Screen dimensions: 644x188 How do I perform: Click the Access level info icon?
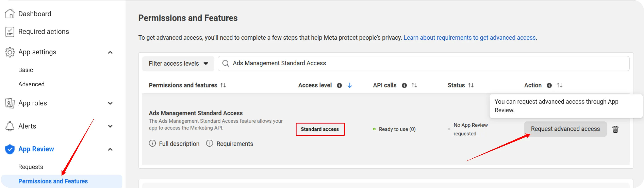[x=339, y=85]
